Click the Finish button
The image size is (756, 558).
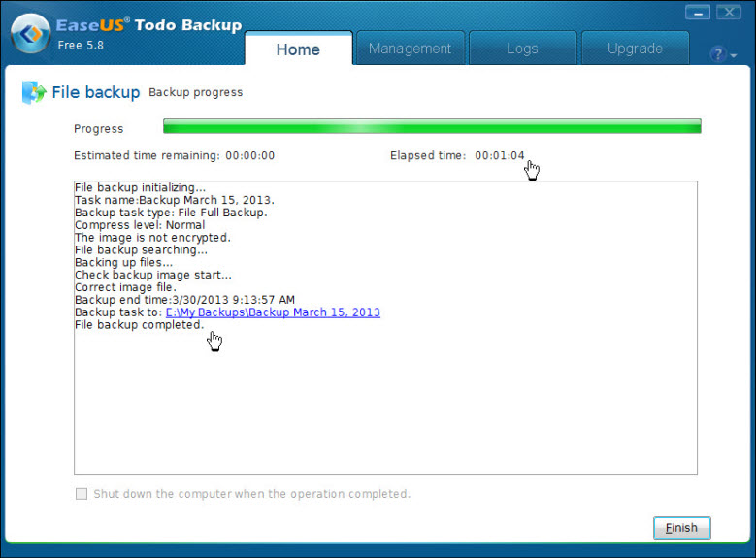[x=681, y=528]
